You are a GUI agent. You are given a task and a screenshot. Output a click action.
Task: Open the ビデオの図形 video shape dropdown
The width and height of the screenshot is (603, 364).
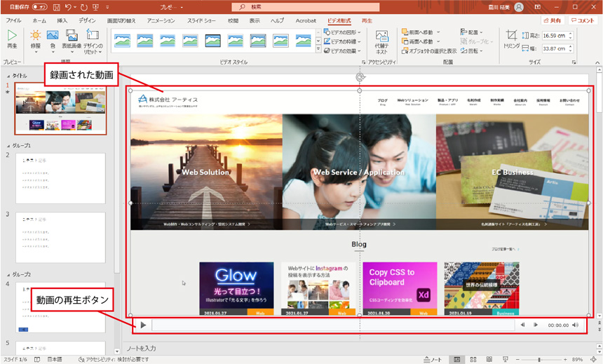(342, 32)
